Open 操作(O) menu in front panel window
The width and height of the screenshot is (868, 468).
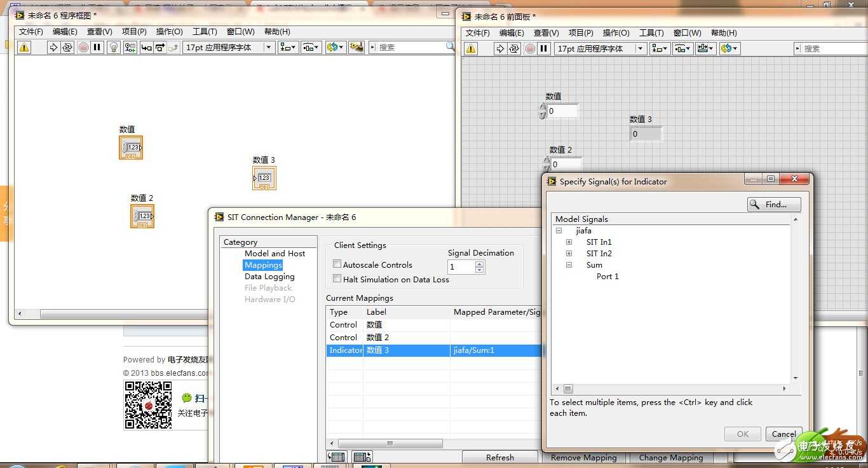pos(615,33)
